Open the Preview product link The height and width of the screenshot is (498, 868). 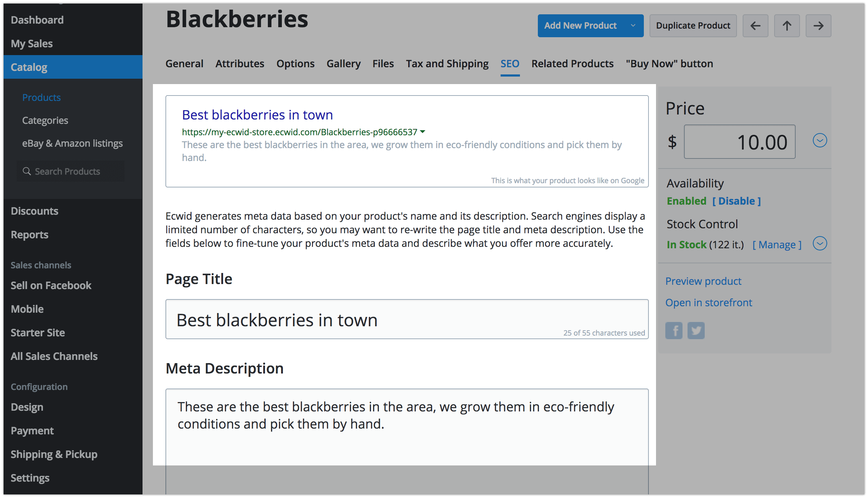click(703, 281)
